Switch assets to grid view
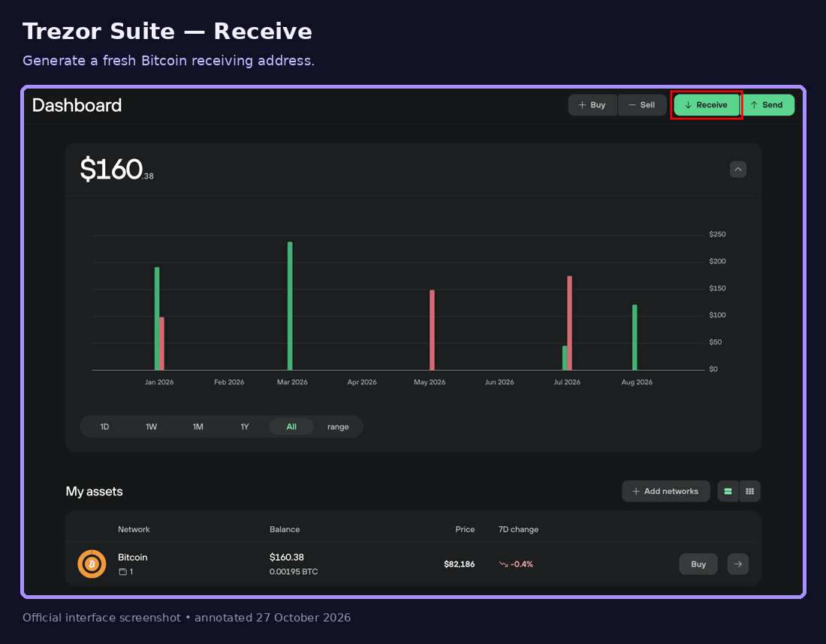 [749, 492]
